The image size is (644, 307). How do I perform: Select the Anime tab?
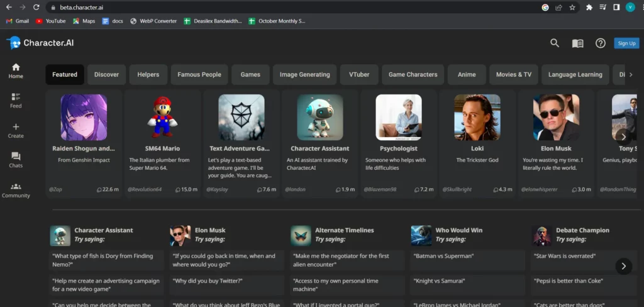[x=467, y=74]
